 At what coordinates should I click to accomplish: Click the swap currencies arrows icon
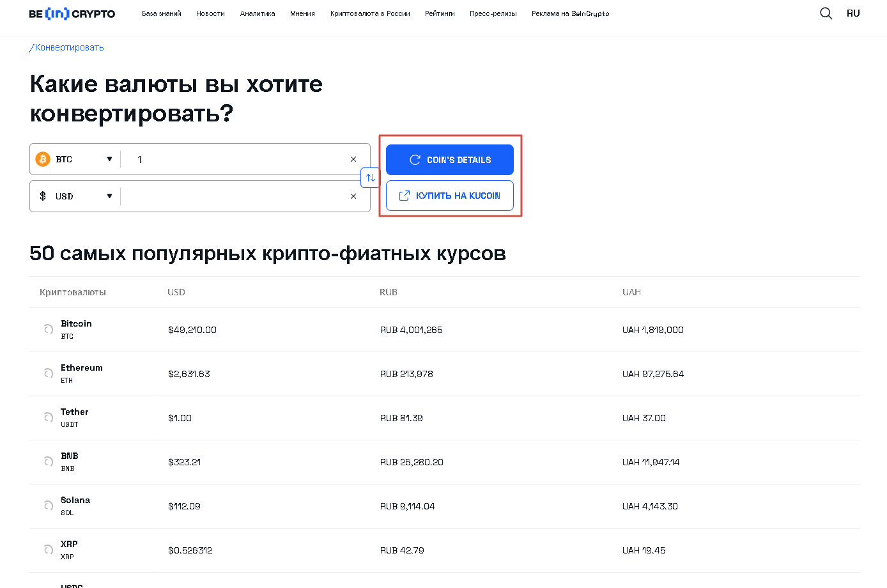pos(371,178)
